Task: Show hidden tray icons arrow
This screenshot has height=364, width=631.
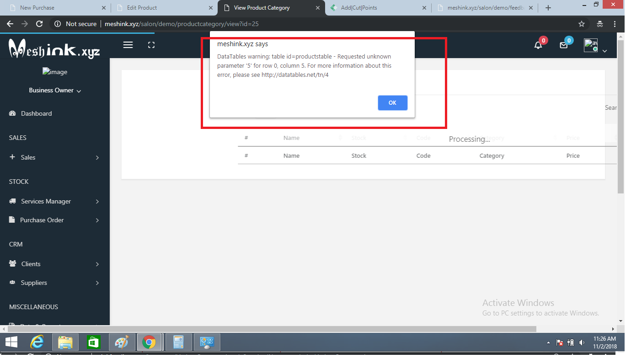Action: [548, 343]
